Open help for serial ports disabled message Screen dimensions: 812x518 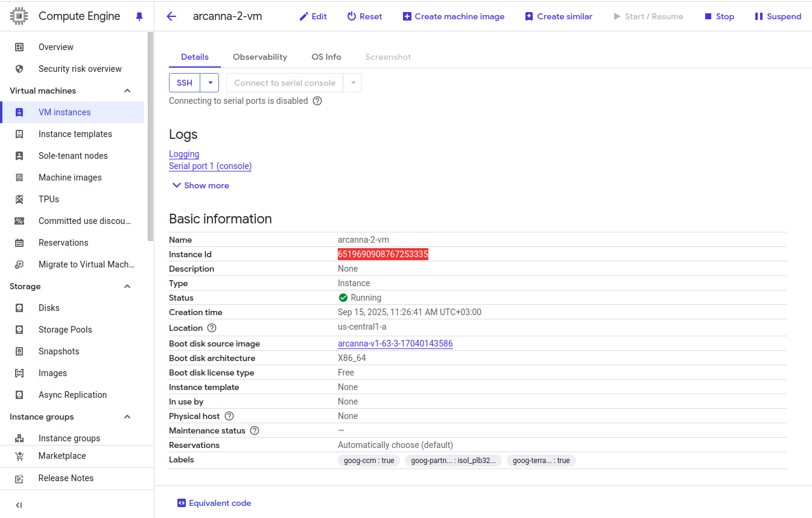pos(317,101)
